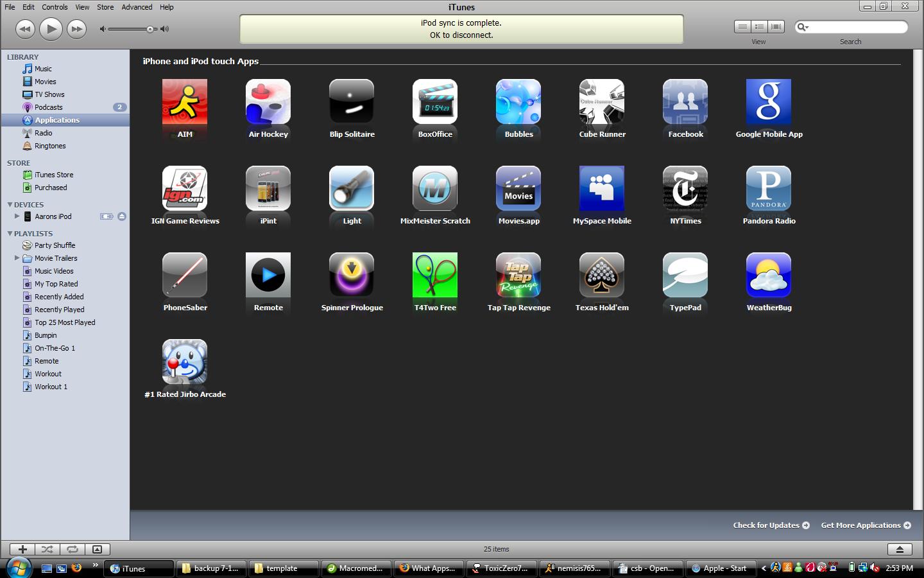Open the Help menu

pos(167,7)
